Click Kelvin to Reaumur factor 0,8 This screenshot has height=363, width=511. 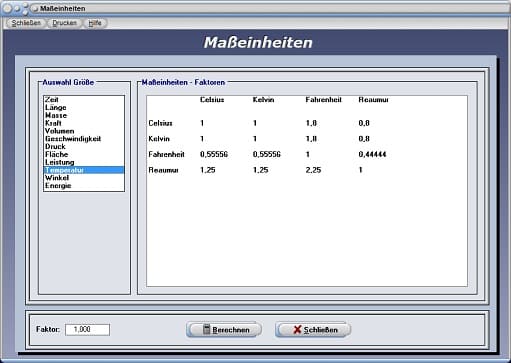(364, 139)
